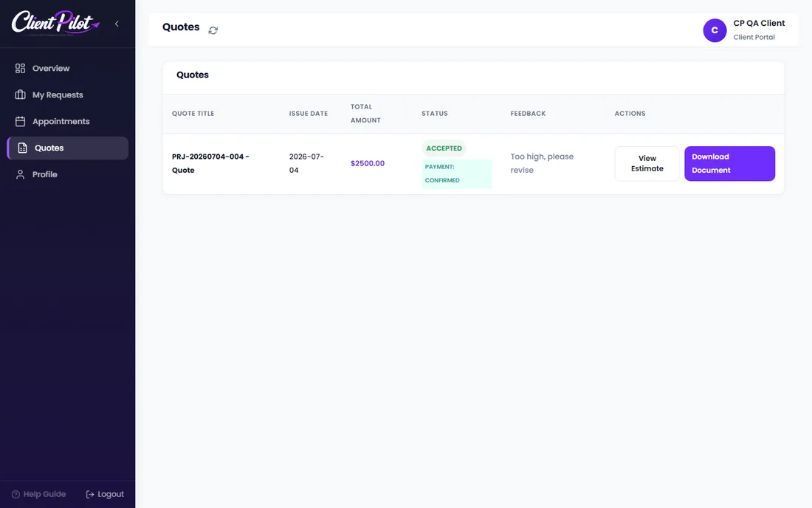Click the Appointments calendar icon
This screenshot has height=508, width=812.
[20, 121]
